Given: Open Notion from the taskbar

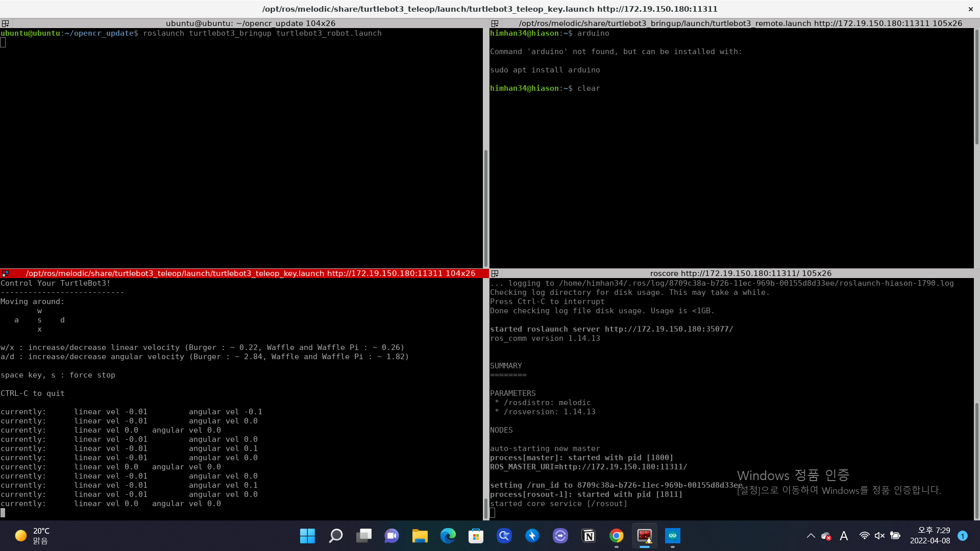Looking at the screenshot, I should click(x=589, y=536).
